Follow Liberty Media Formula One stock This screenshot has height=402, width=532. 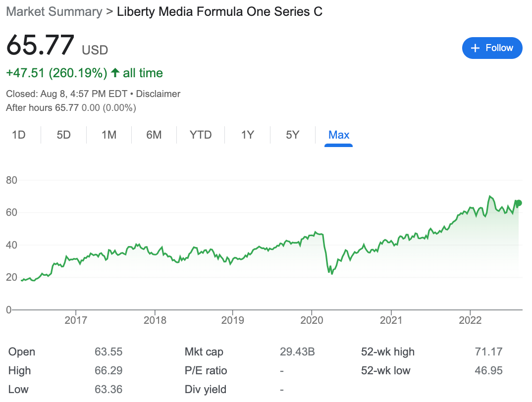[492, 48]
